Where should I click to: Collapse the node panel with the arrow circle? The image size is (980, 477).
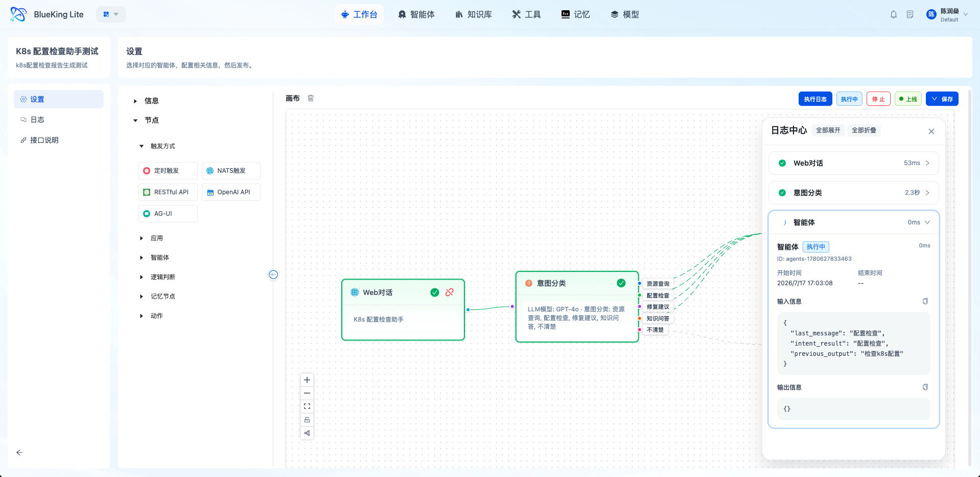pos(273,275)
